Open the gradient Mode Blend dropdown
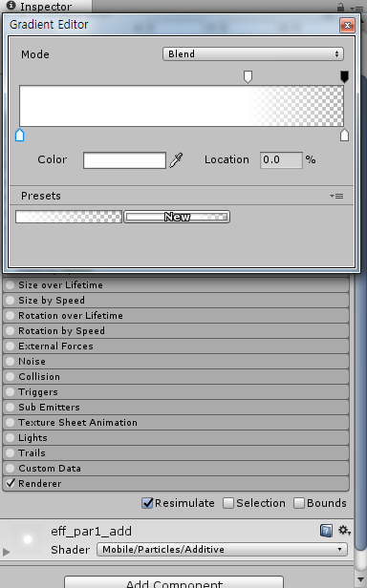 (x=253, y=54)
